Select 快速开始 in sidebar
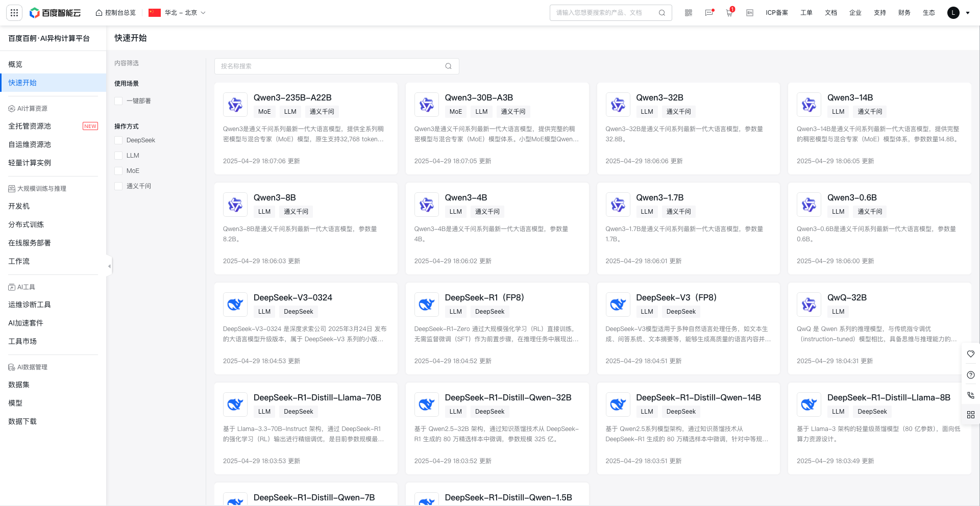The height and width of the screenshot is (506, 980). pos(53,83)
